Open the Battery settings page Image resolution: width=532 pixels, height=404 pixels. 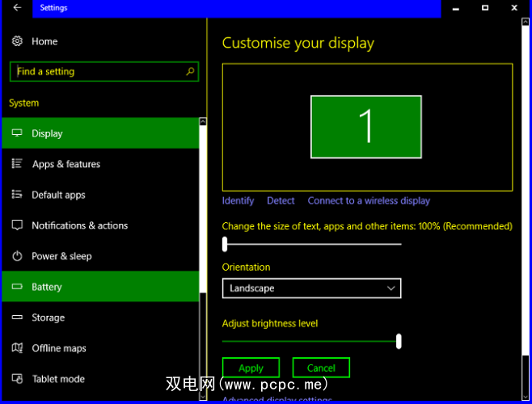(x=47, y=287)
